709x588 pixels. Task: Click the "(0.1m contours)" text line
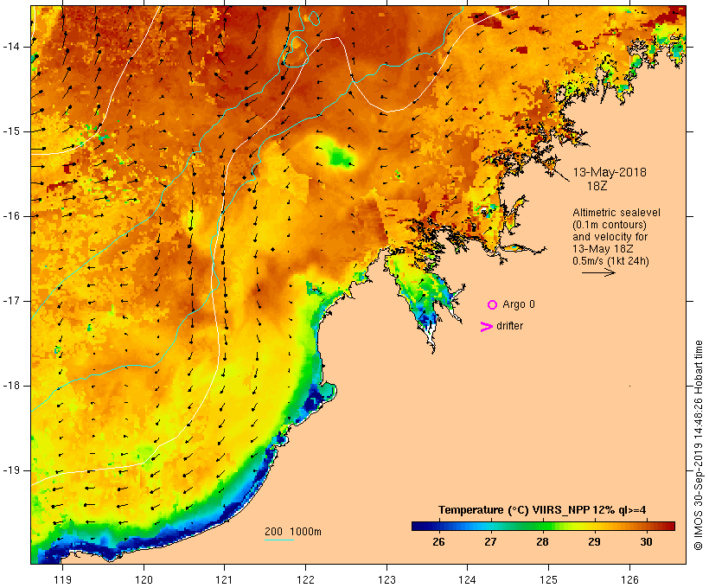tap(610, 225)
